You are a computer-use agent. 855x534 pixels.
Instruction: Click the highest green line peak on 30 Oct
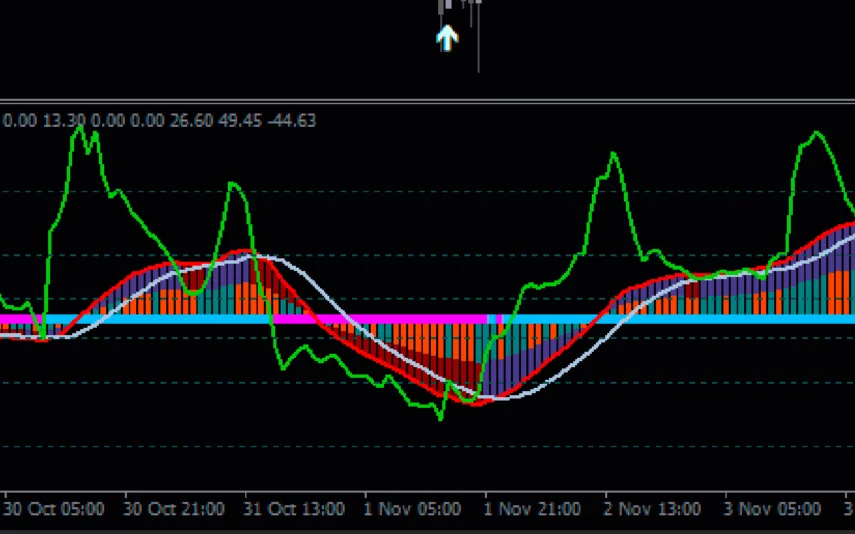click(x=79, y=129)
